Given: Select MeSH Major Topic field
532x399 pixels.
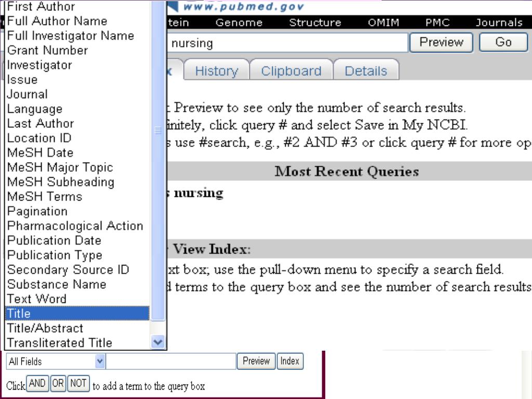Looking at the screenshot, I should coord(77,167).
